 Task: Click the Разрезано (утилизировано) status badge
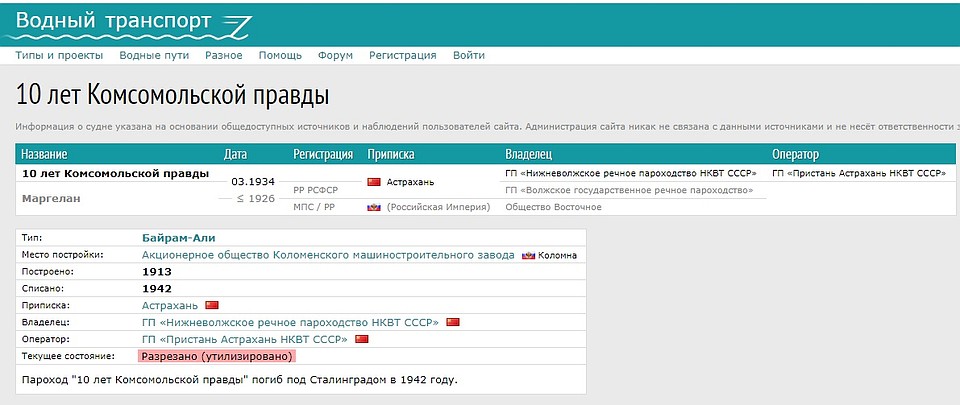tap(217, 356)
